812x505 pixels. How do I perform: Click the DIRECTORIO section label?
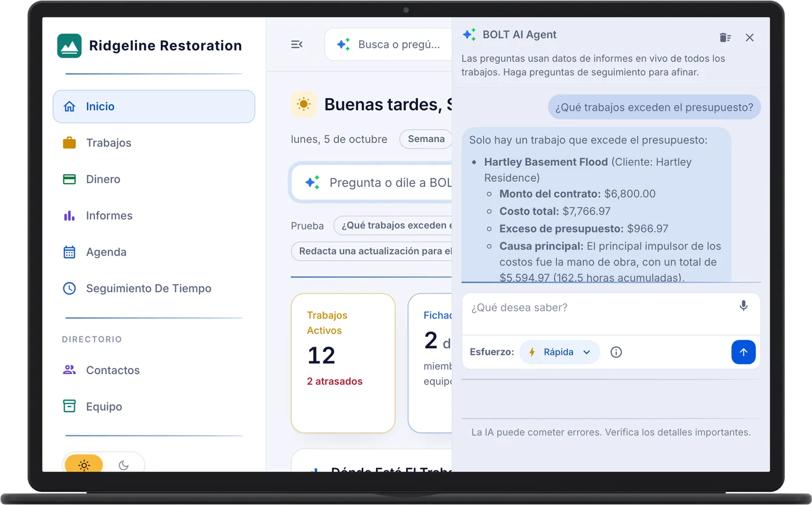[x=92, y=340]
